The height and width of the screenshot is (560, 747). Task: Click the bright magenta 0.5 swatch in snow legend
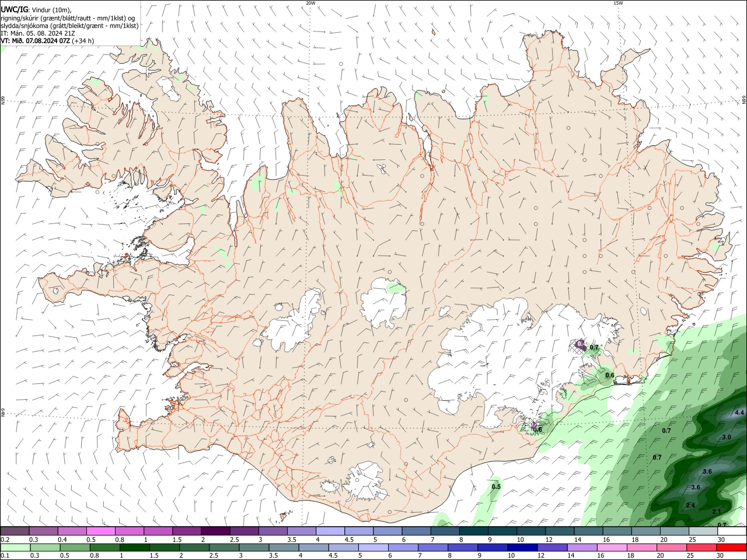click(x=101, y=531)
